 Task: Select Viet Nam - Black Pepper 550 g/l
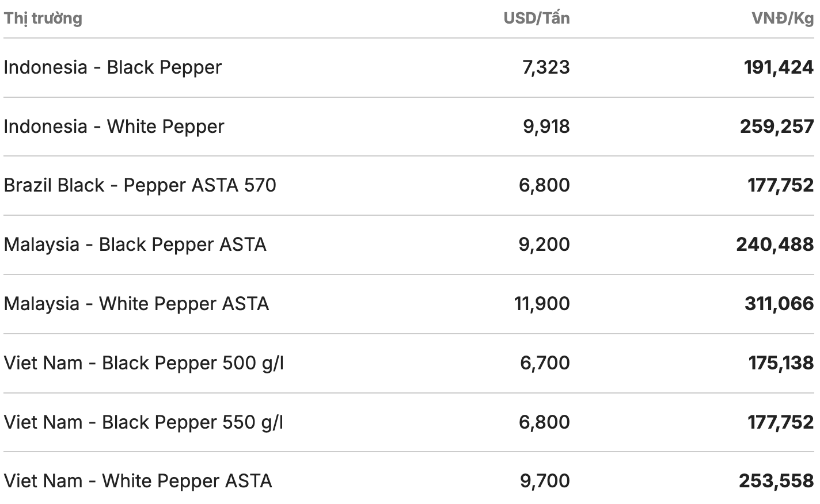pyautogui.click(x=144, y=422)
